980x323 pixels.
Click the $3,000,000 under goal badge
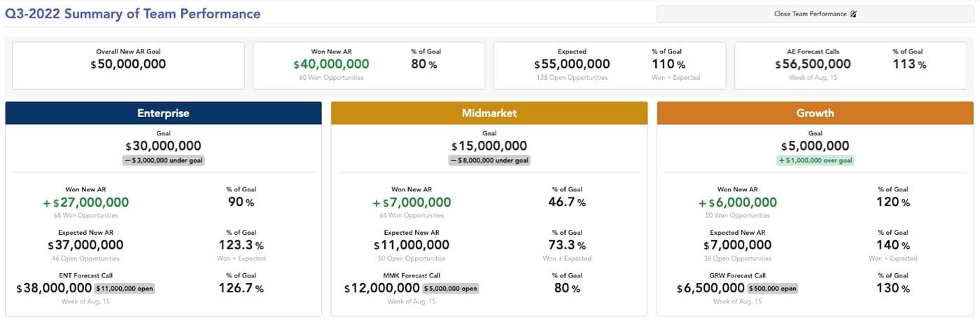point(163,160)
